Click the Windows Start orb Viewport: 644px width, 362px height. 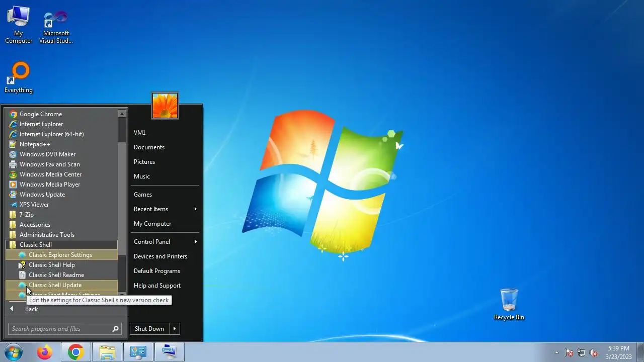[x=13, y=352]
